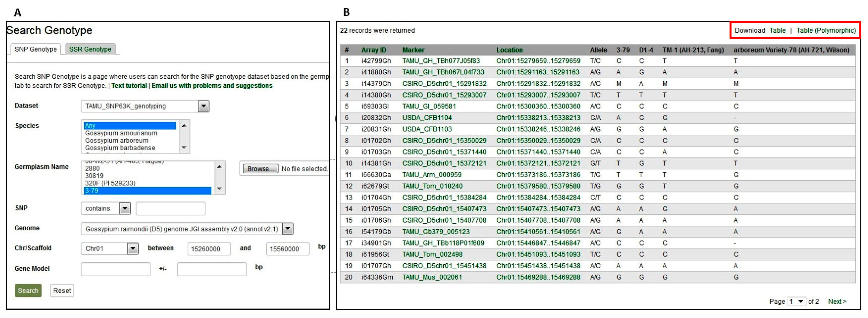The height and width of the screenshot is (318, 868).
Task: Open the SNP 'contains' operator dropdown
Action: pyautogui.click(x=125, y=209)
